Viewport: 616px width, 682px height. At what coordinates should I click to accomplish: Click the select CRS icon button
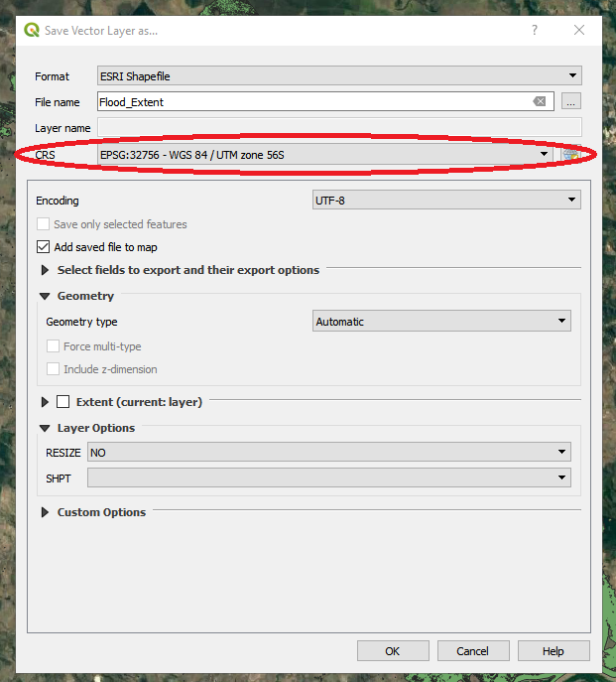pos(570,155)
